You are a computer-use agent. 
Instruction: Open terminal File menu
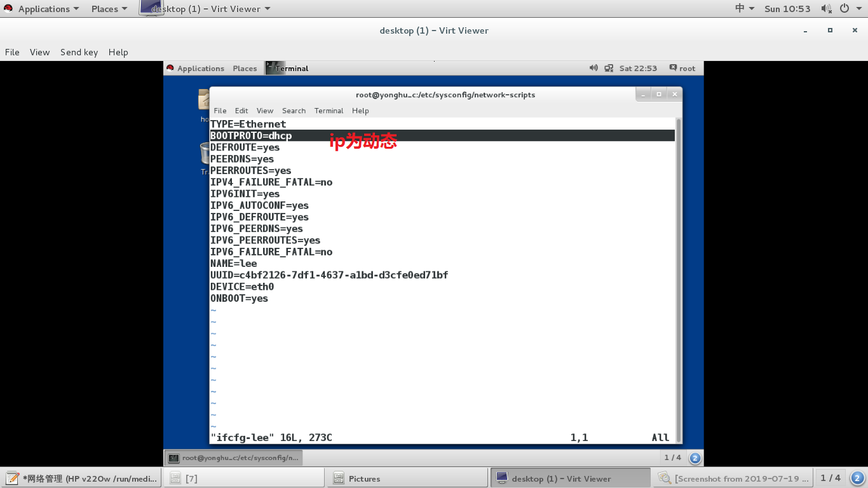[x=220, y=111]
